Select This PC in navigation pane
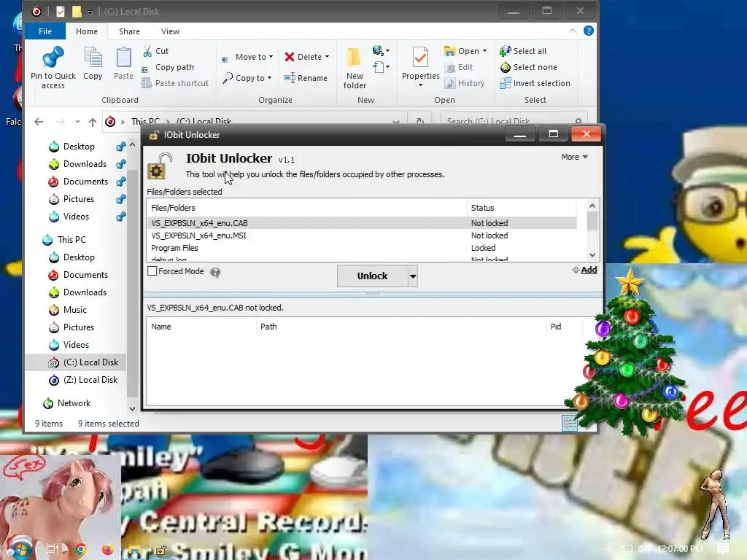This screenshot has height=560, width=747. [71, 239]
